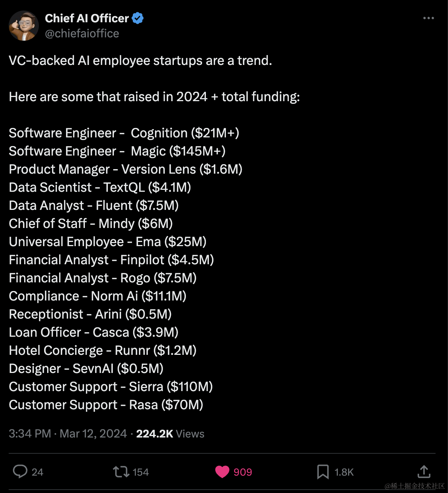Click the blue verified checkmark badge
The width and height of the screenshot is (448, 493).
point(138,18)
